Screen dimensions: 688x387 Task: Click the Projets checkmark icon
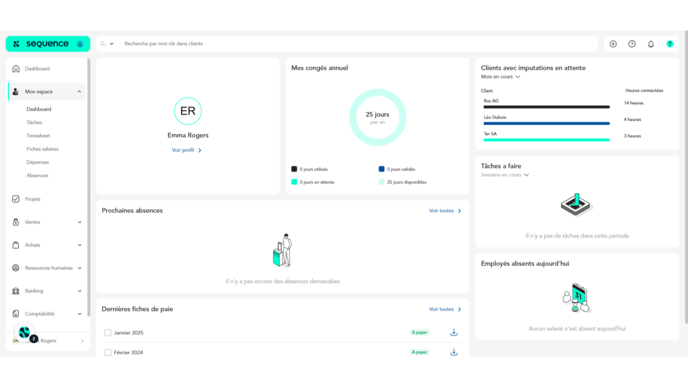[16, 199]
